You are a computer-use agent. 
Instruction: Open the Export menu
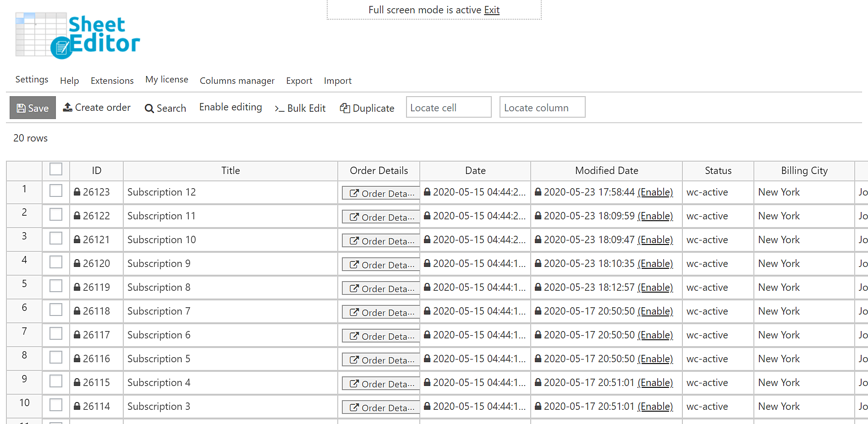[299, 81]
